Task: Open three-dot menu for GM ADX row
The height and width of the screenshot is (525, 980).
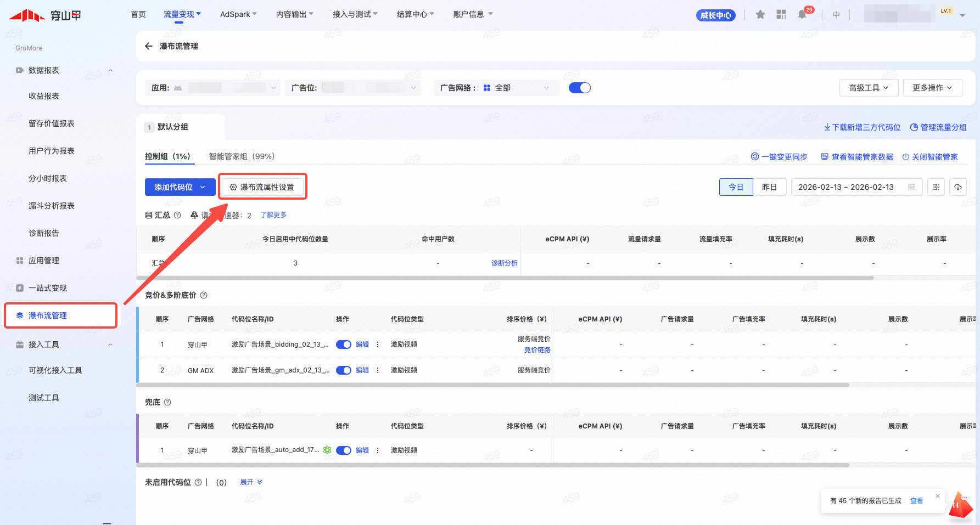Action: click(378, 370)
